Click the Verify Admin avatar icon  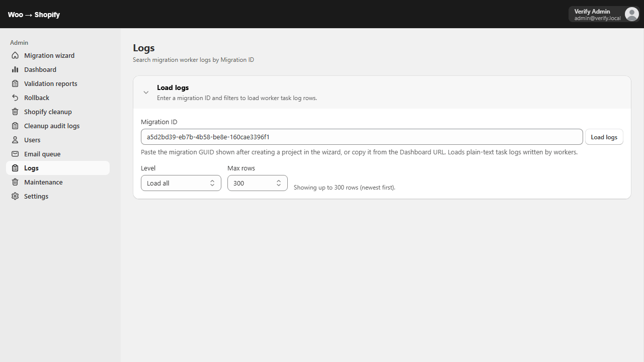pos(631,14)
